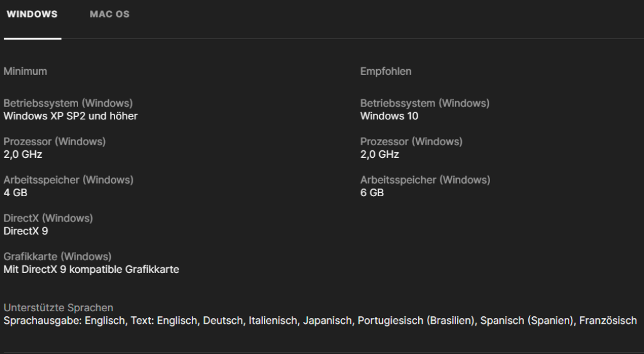The image size is (644, 354).
Task: Click the 'DirectX (Windows)' label
Action: coord(48,218)
